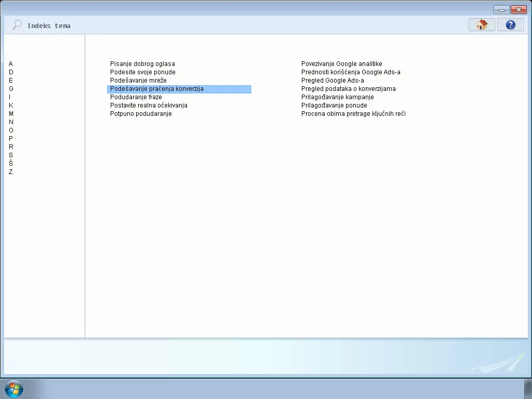Jump to index letter R

[x=11, y=147]
